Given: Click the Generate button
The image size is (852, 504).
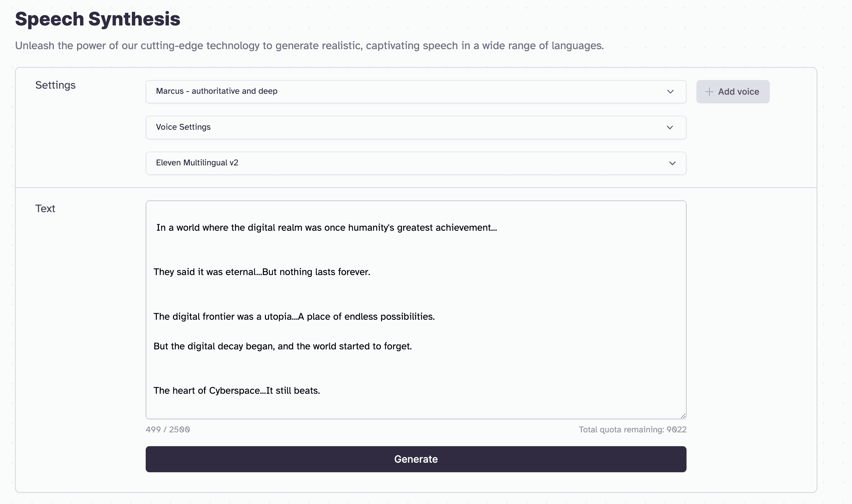Looking at the screenshot, I should (x=416, y=459).
